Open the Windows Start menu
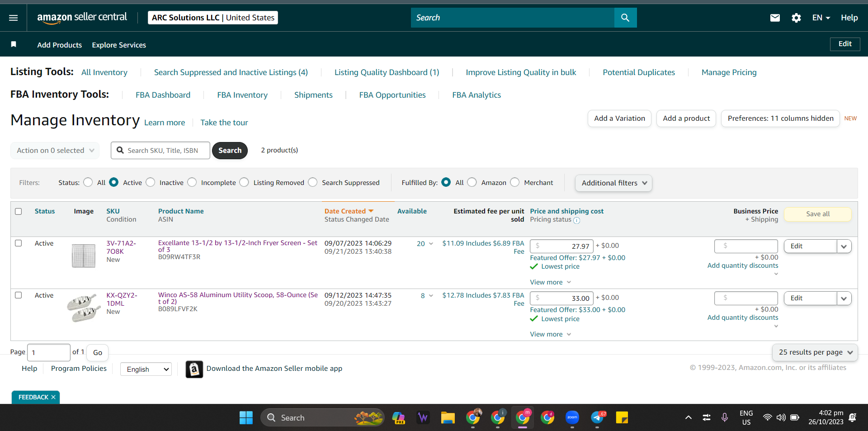 [x=246, y=417]
